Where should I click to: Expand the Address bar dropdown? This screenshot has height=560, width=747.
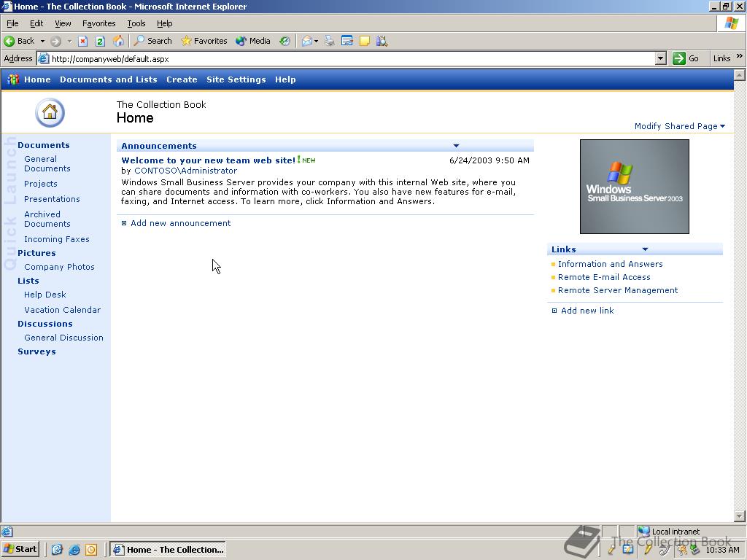pyautogui.click(x=660, y=58)
